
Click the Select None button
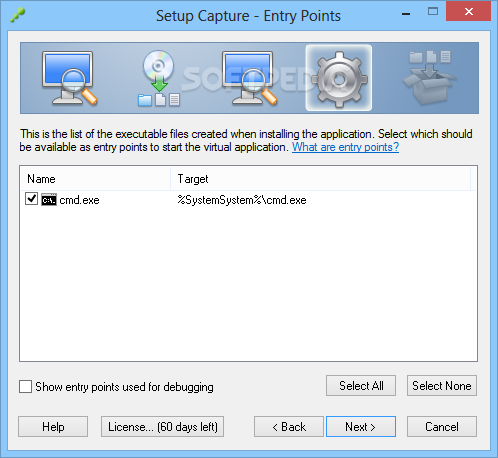click(x=442, y=386)
